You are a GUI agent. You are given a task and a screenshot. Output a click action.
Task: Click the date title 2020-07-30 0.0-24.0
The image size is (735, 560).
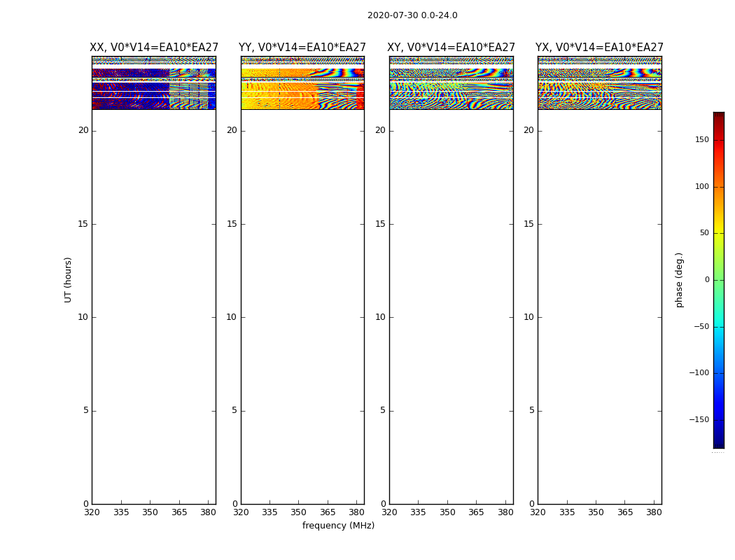412,15
